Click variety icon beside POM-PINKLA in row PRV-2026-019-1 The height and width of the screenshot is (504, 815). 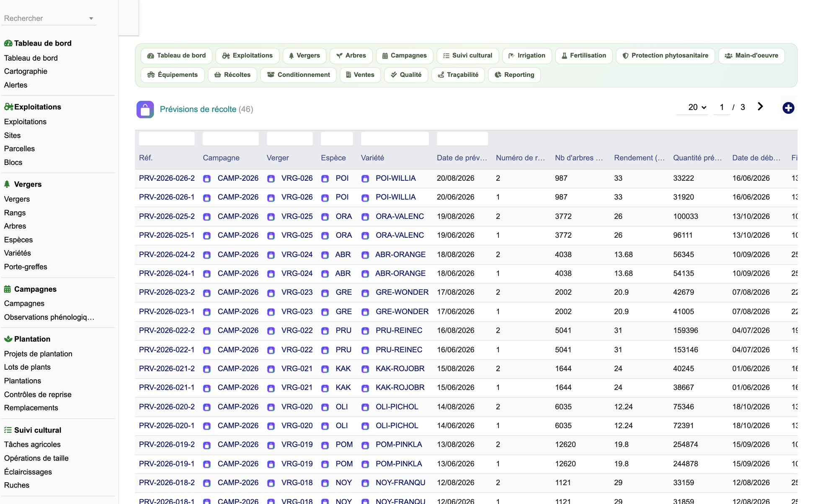(x=365, y=464)
